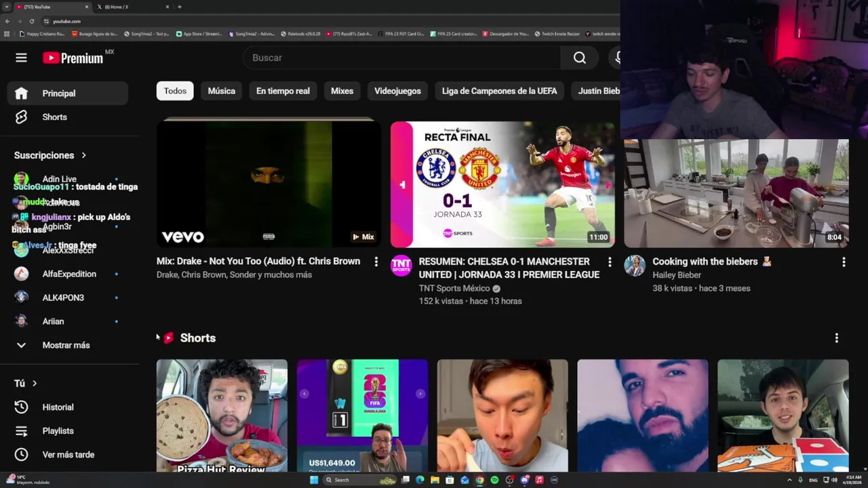Click the Playlists icon in sidebar
The image size is (868, 488).
click(21, 431)
